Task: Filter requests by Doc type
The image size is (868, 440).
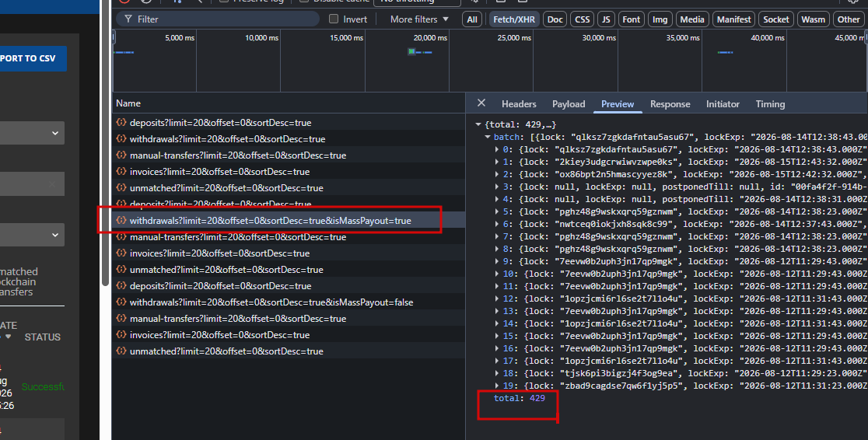Action: 555,19
